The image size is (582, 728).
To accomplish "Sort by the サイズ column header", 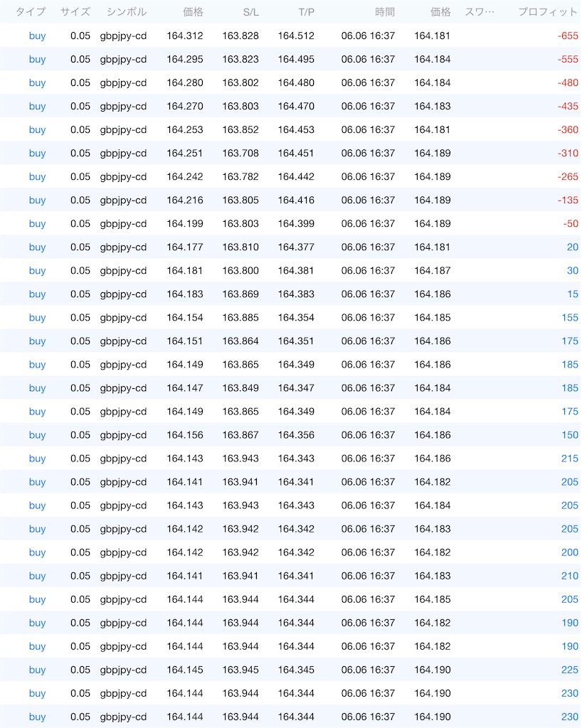I will pos(75,12).
